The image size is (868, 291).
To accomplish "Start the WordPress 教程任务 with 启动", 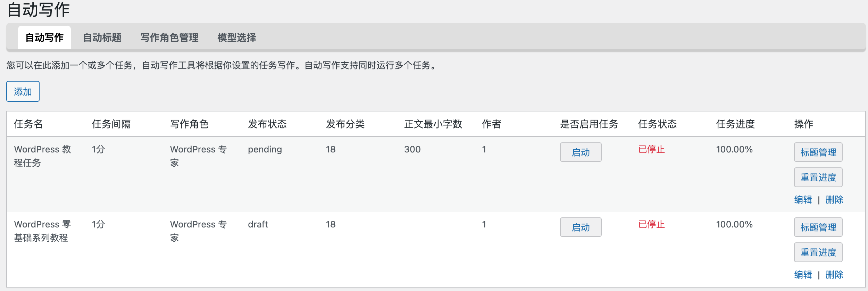I will click(x=581, y=152).
